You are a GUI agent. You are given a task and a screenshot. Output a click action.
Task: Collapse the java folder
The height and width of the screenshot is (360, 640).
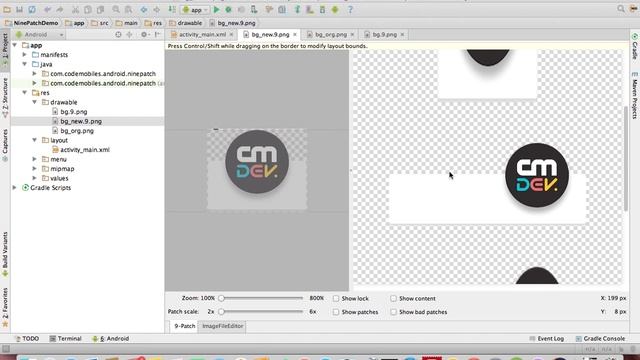[24, 64]
